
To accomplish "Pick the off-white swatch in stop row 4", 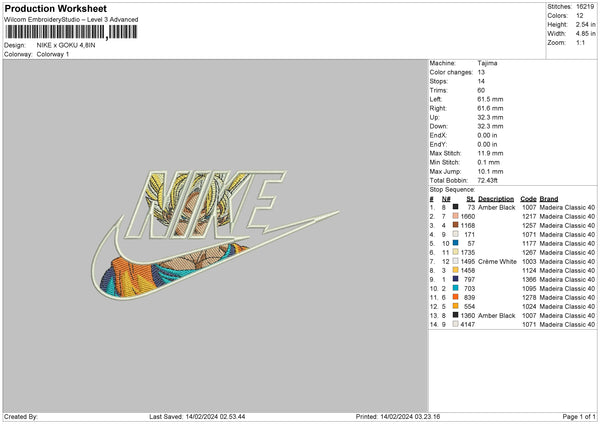I will [455, 234].
